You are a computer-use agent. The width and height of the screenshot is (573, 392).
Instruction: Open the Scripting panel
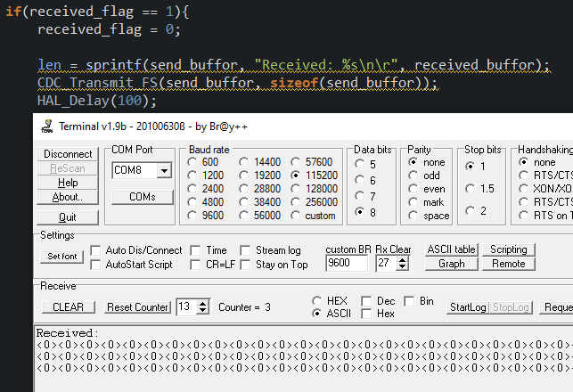pyautogui.click(x=509, y=249)
